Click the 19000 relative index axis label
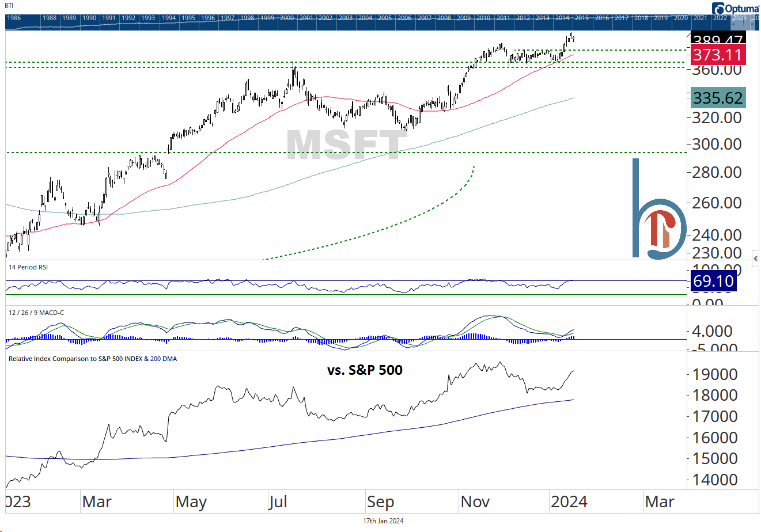Viewport: 761px width, 532px height. pyautogui.click(x=715, y=374)
